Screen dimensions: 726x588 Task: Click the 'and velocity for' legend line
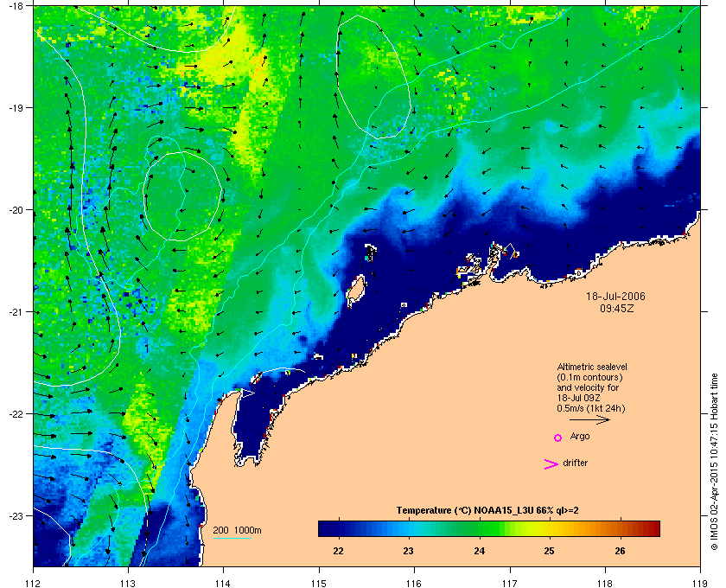588,387
